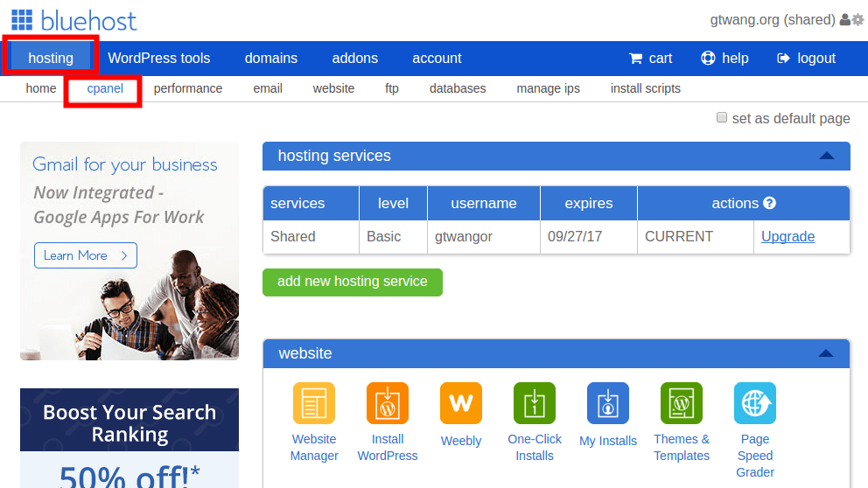The width and height of the screenshot is (868, 488).
Task: Click the expires column header
Action: (x=589, y=203)
